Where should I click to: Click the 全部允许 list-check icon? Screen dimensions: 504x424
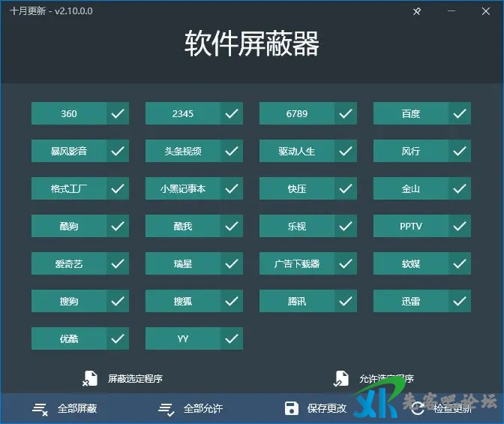pyautogui.click(x=166, y=409)
